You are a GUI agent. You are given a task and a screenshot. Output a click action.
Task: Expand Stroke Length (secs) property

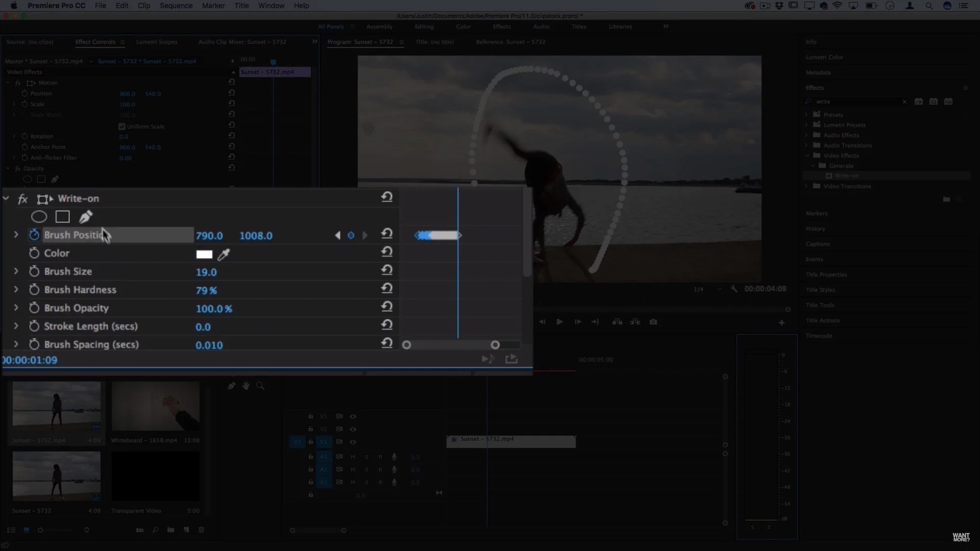(16, 326)
